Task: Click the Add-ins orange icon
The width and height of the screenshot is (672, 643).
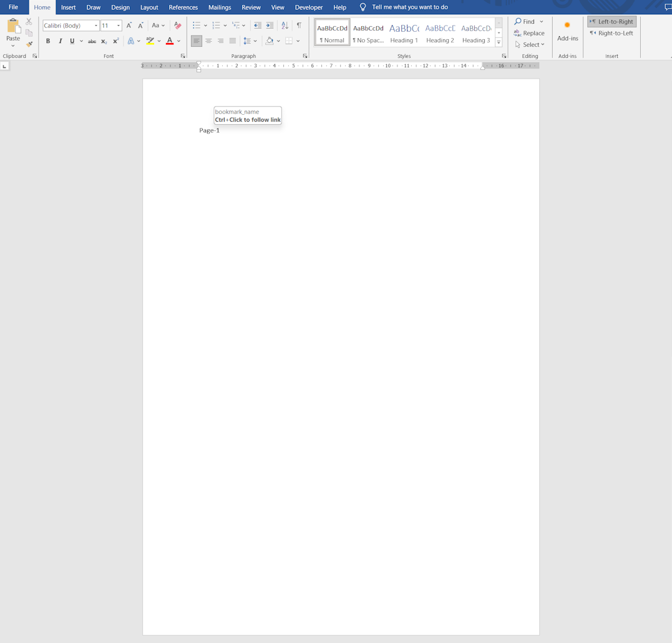Action: 567,26
